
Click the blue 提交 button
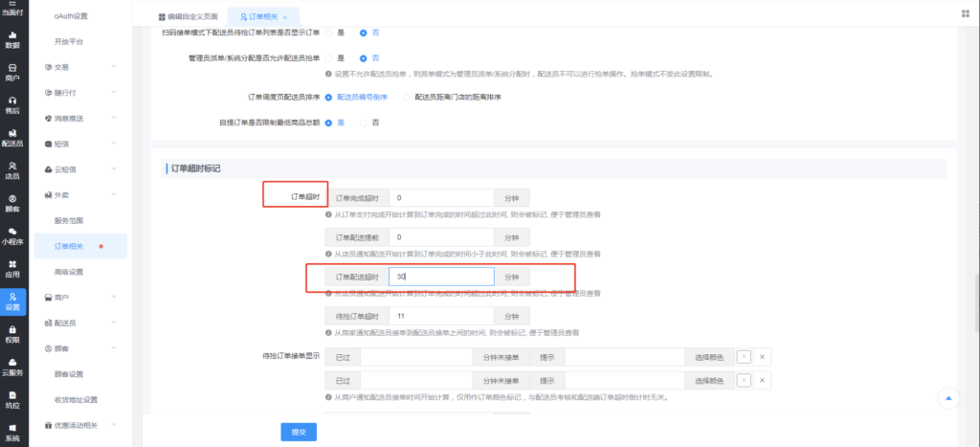299,432
